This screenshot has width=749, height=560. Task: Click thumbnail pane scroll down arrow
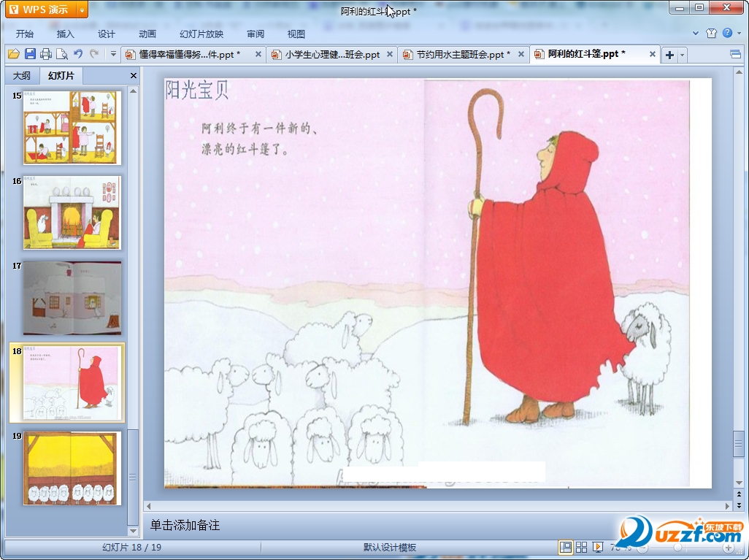click(x=134, y=531)
